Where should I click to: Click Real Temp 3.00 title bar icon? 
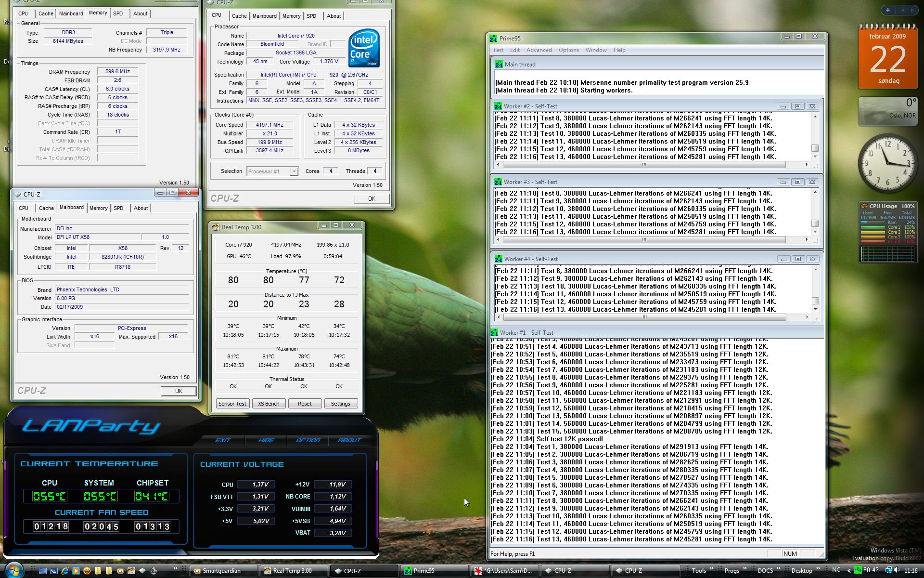pyautogui.click(x=216, y=227)
